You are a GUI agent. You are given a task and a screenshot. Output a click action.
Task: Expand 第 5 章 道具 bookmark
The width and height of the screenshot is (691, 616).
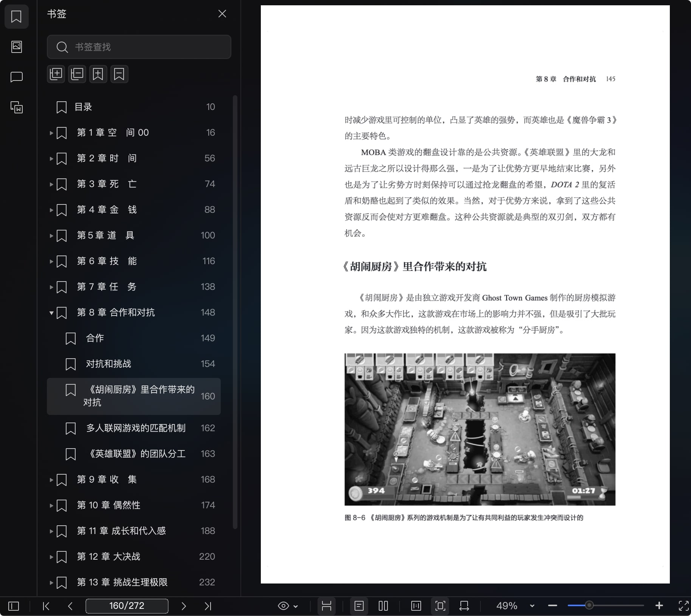pyautogui.click(x=51, y=235)
